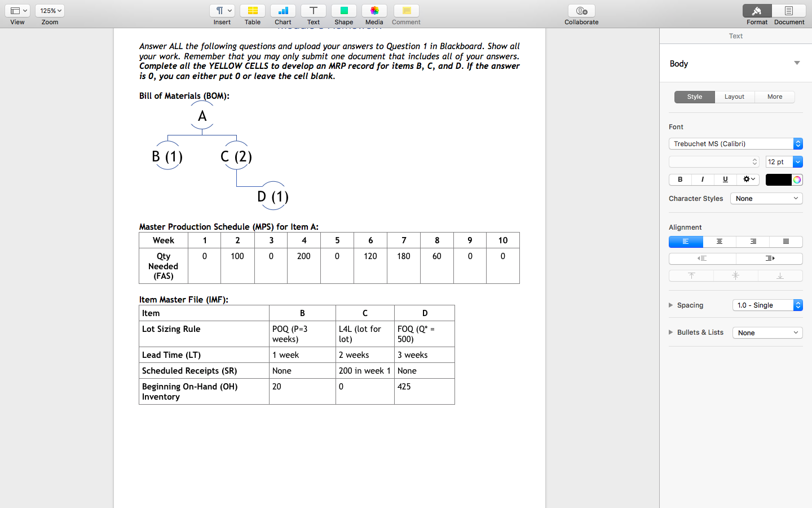
Task: Add a Shape from toolbar
Action: (x=344, y=11)
